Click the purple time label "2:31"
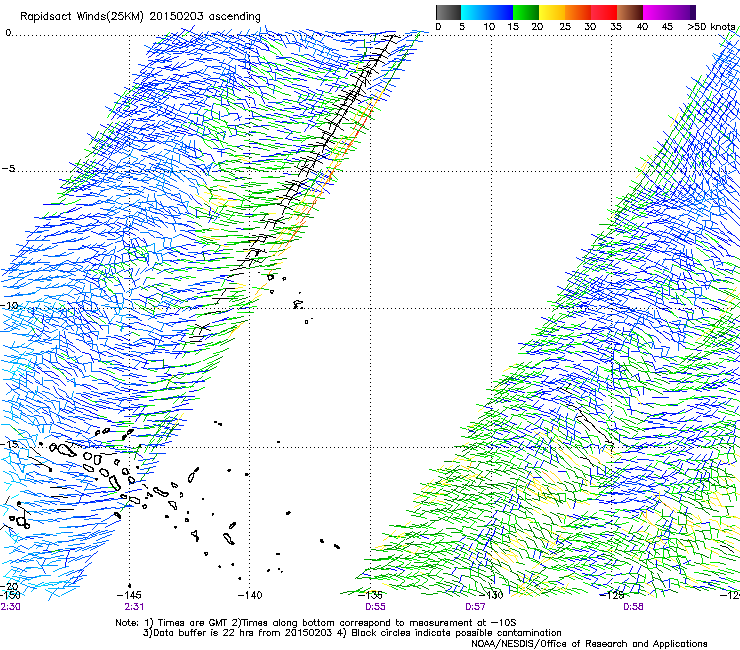Viewport: 740px width, 650px height. coord(134,607)
